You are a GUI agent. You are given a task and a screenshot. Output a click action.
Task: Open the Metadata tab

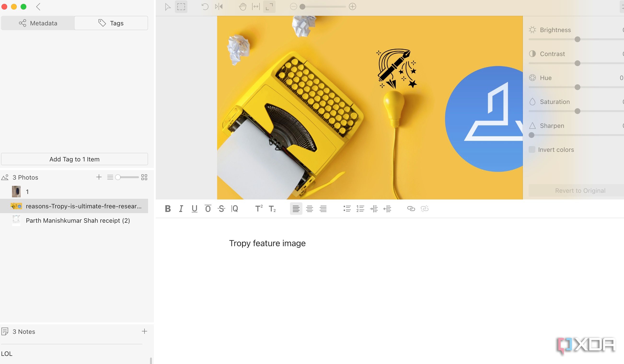tap(38, 23)
